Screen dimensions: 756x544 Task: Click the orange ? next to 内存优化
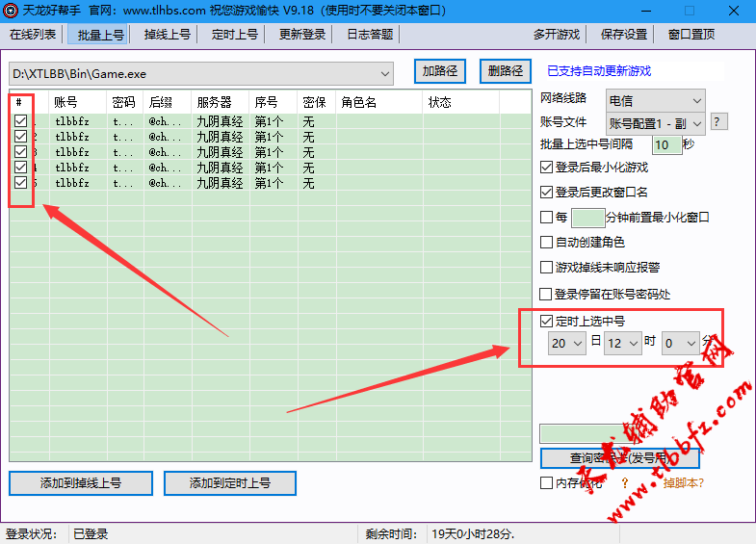click(x=624, y=482)
